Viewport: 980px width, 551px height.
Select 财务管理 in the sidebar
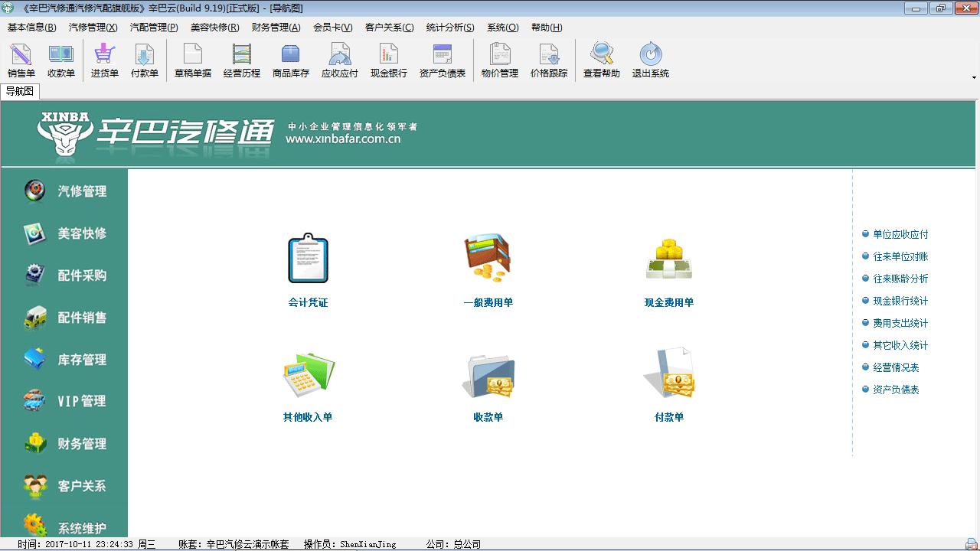(x=64, y=444)
